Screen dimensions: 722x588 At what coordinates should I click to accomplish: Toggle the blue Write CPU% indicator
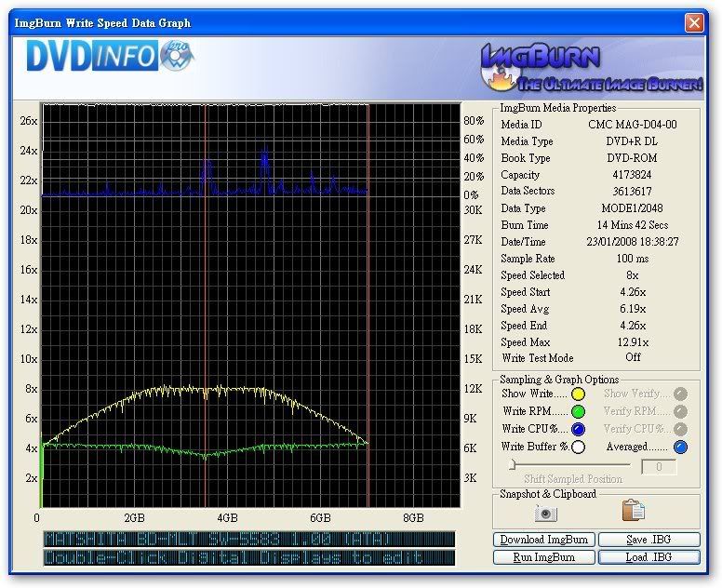point(579,429)
